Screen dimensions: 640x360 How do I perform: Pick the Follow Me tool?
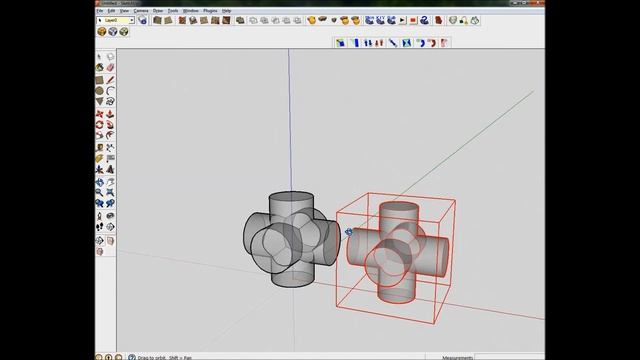click(110, 124)
